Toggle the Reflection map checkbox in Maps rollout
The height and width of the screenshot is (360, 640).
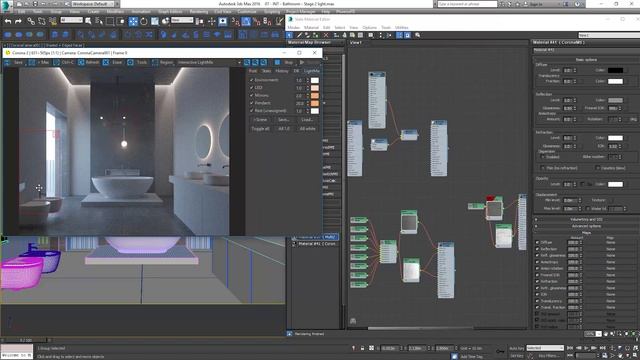tap(537, 249)
